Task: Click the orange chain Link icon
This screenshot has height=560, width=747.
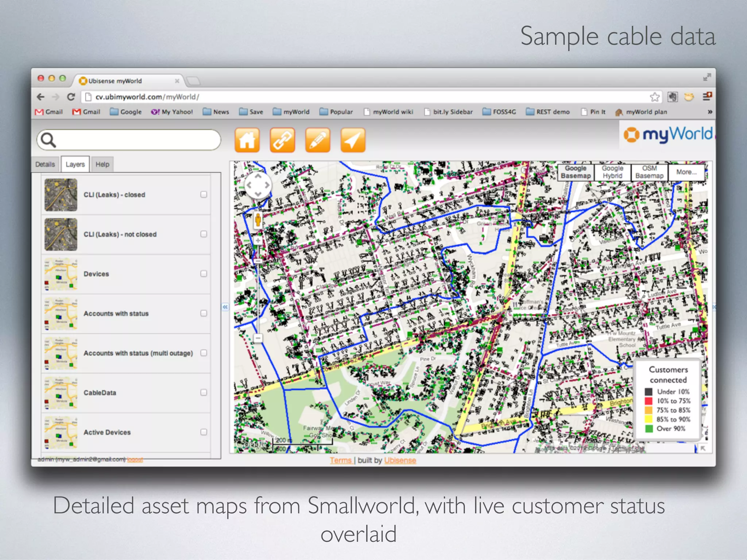Action: pos(282,140)
